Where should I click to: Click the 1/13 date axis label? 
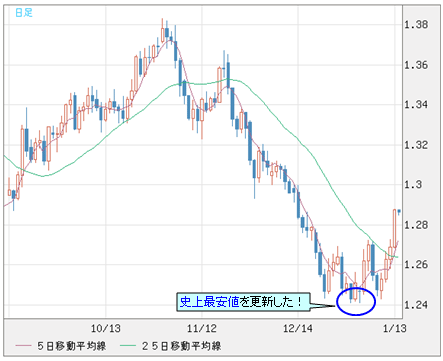pyautogui.click(x=395, y=328)
